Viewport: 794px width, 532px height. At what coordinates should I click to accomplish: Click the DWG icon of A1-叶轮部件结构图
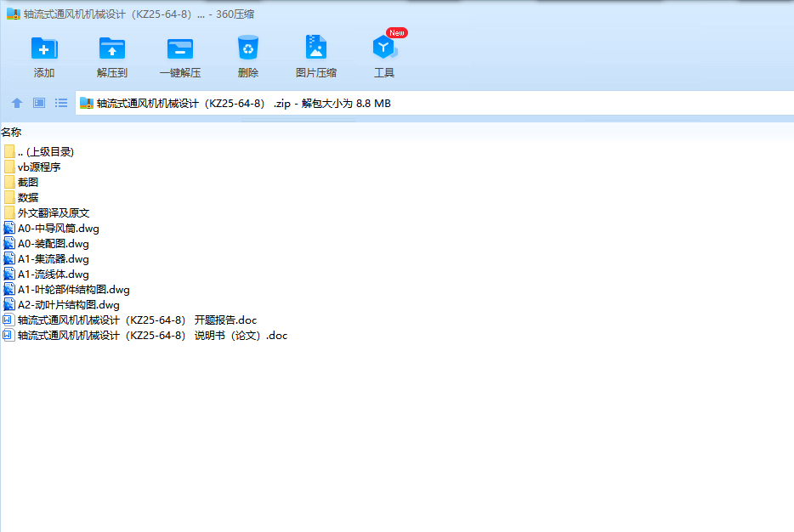click(9, 290)
